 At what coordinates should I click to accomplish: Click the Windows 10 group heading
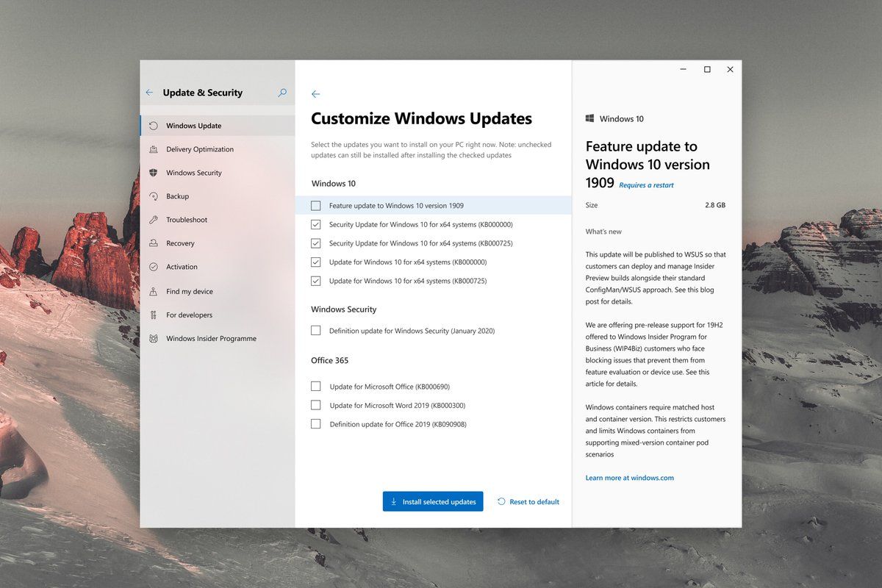click(333, 184)
